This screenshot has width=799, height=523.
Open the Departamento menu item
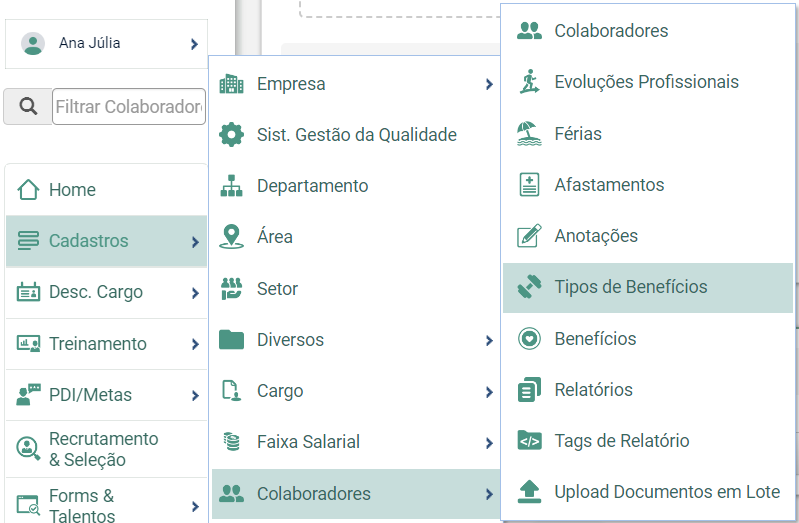[356, 186]
